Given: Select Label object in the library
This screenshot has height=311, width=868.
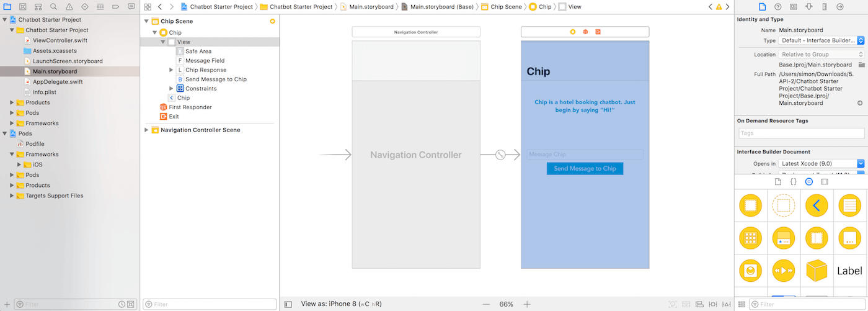Looking at the screenshot, I should pyautogui.click(x=849, y=271).
